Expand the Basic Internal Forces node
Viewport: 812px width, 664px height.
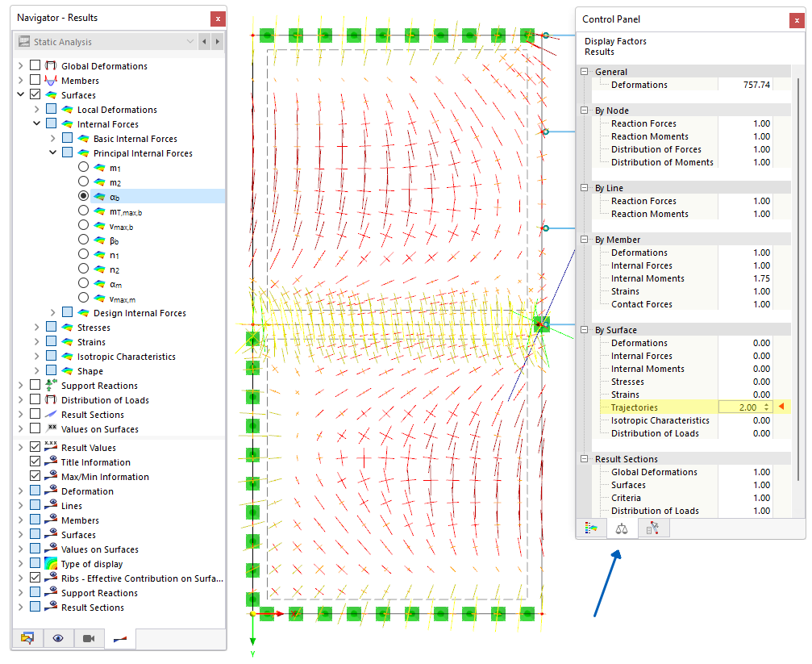53,139
